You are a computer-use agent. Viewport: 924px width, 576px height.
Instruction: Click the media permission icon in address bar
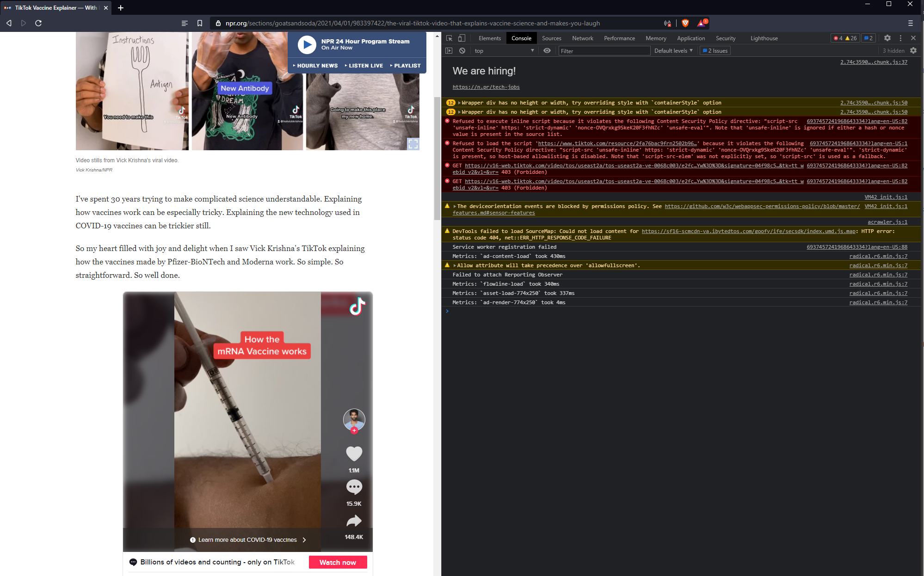[x=667, y=23]
